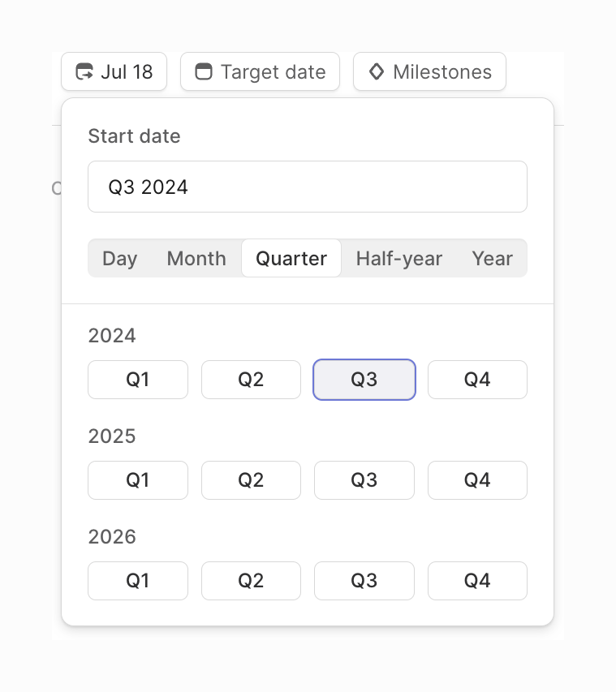This screenshot has height=692, width=616.
Task: Switch to Month granularity
Action: [x=196, y=258]
